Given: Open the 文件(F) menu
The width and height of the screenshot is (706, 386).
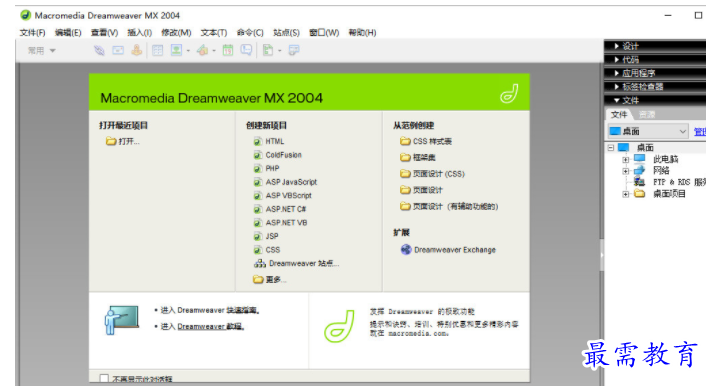Looking at the screenshot, I should click(x=32, y=33).
